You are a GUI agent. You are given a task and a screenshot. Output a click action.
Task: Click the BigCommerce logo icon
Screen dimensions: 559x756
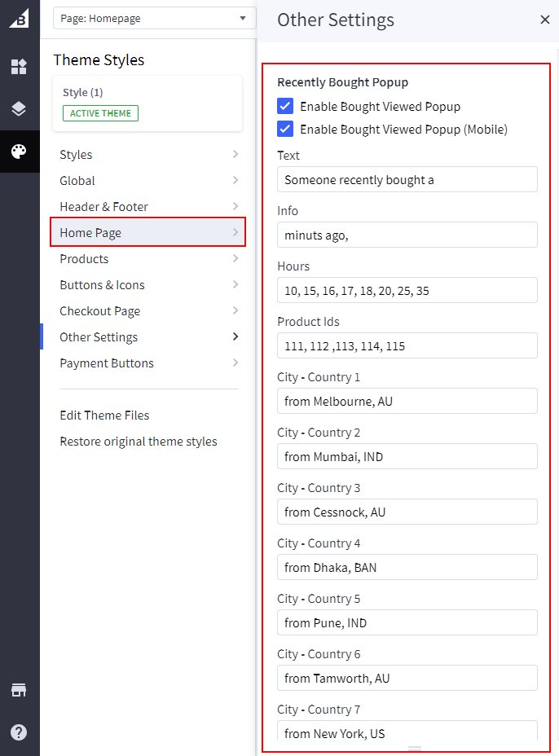(19, 19)
